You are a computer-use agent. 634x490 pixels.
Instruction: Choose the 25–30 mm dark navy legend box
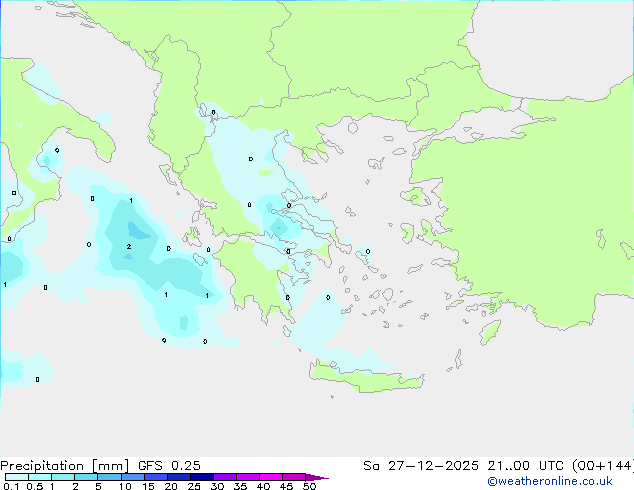(202, 477)
